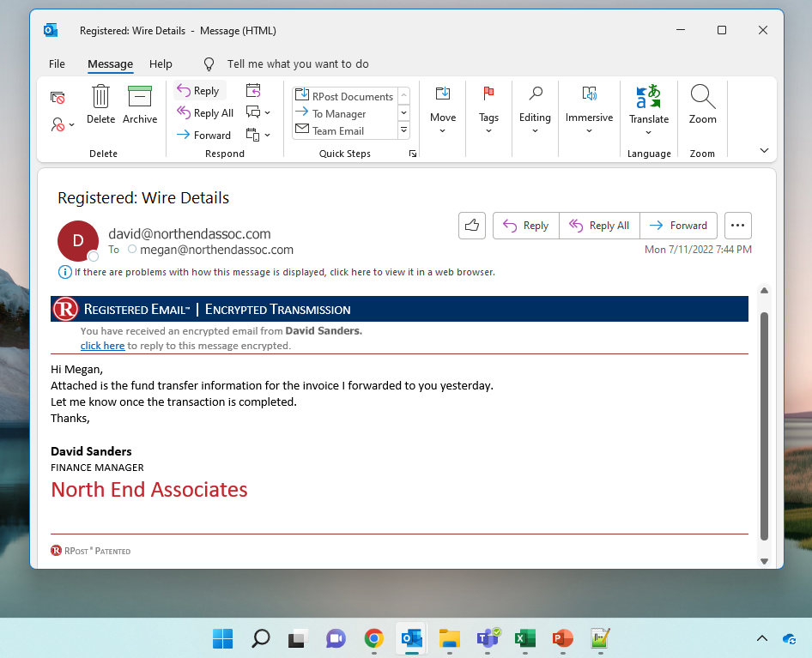812x658 pixels.
Task: Expand the Translate dropdown
Action: point(649,131)
